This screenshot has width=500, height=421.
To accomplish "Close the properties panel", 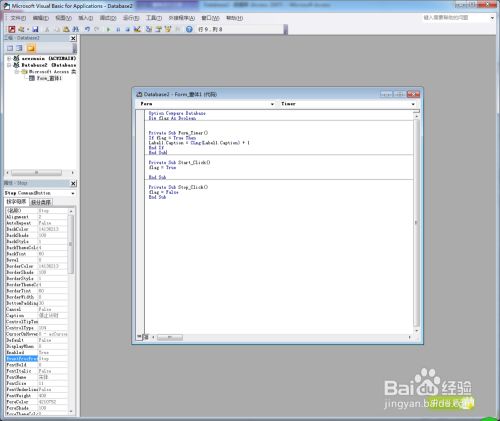I will coord(73,183).
